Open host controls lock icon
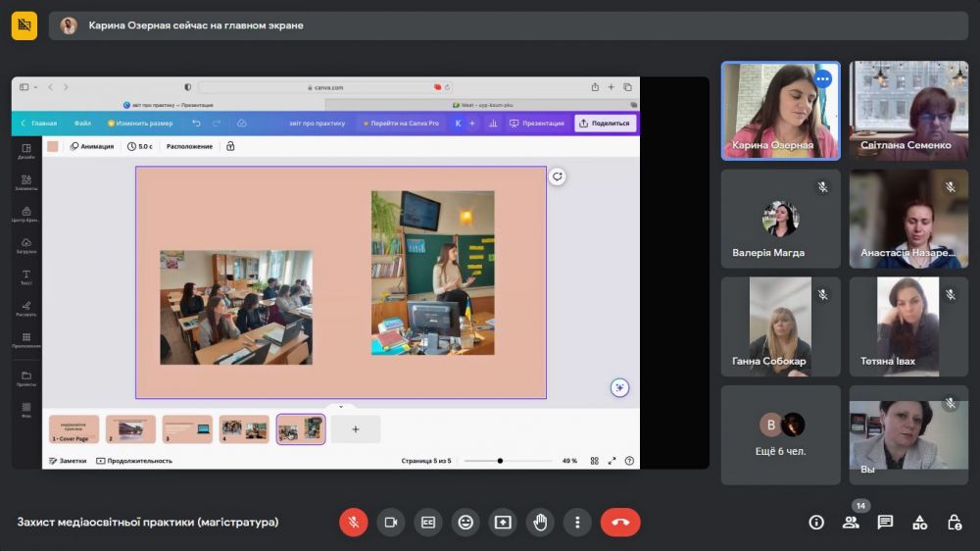This screenshot has width=980, height=551. (x=955, y=523)
